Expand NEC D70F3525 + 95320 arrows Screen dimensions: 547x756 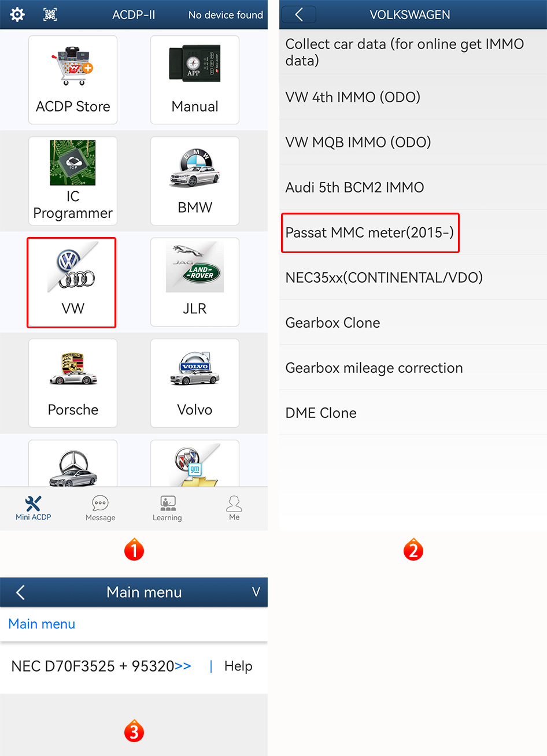click(183, 666)
